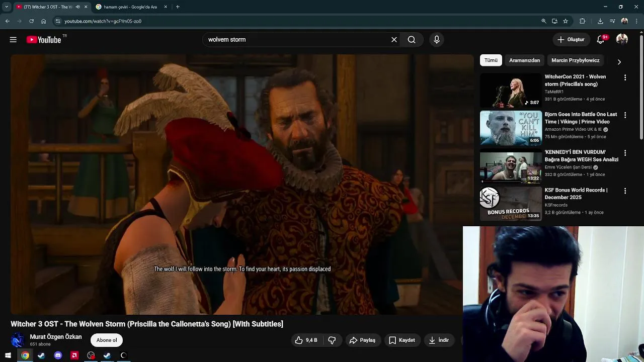Open options for KENNEDY'İ BEN VURDUM video
644x362 pixels.
[x=625, y=153]
